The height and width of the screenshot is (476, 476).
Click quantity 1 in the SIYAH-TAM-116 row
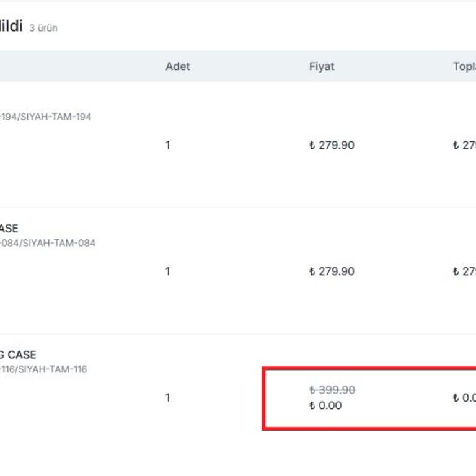(167, 398)
